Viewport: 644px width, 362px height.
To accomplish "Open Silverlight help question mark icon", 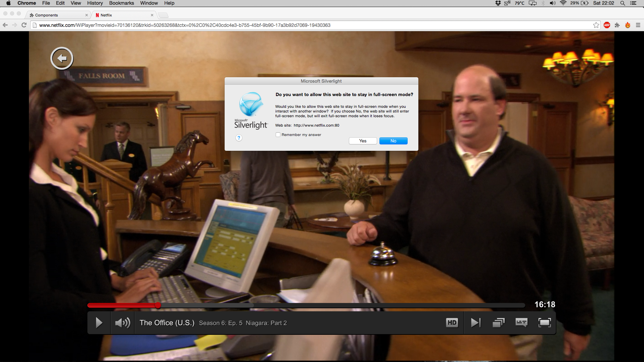I will 239,138.
